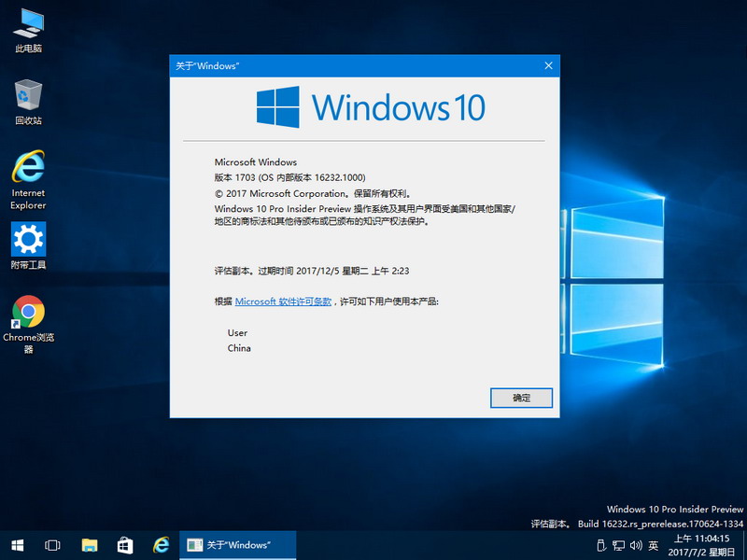
Task: Open Task View from the taskbar
Action: click(x=52, y=545)
